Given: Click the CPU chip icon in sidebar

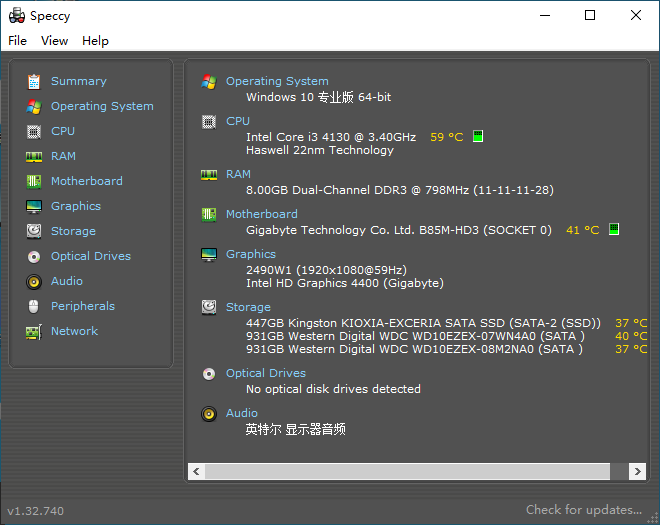Looking at the screenshot, I should click(34, 132).
